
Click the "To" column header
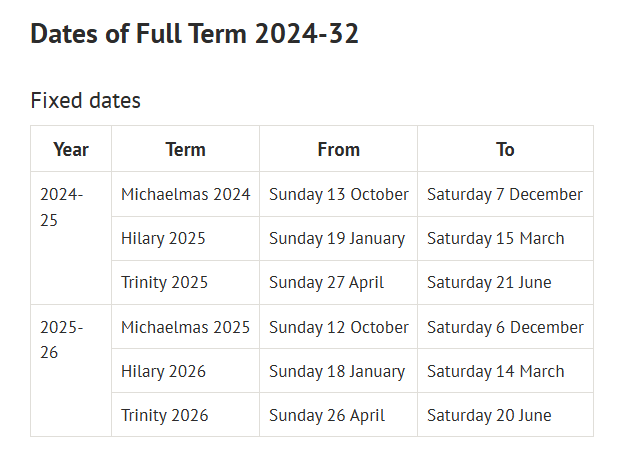pos(505,149)
